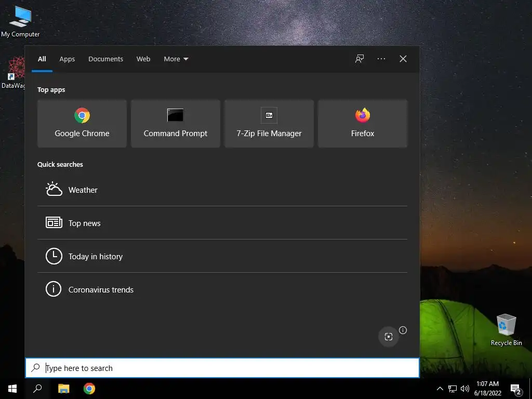Open Top news quick search
This screenshot has width=532, height=399.
pyautogui.click(x=222, y=223)
